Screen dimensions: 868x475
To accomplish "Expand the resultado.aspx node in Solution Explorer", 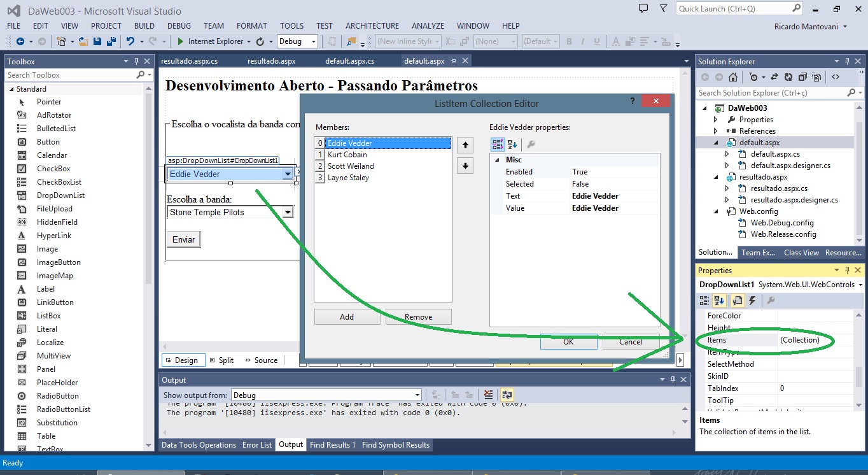I will click(717, 177).
